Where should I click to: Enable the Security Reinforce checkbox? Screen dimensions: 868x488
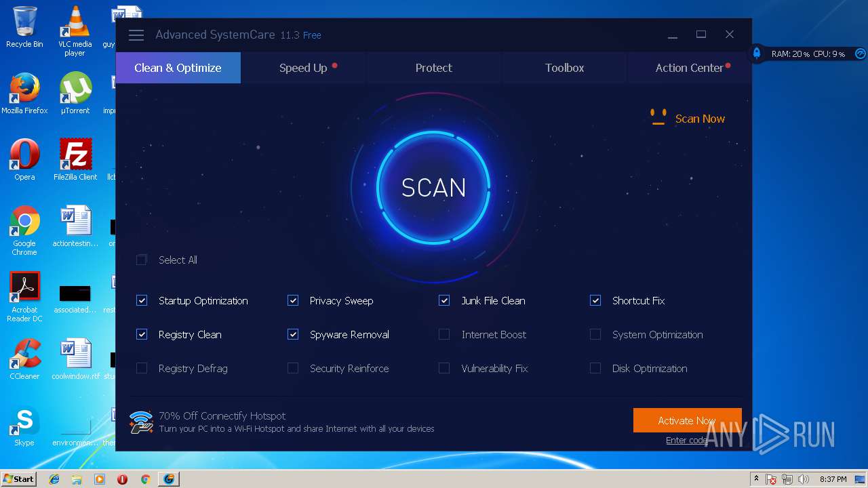pyautogui.click(x=293, y=368)
